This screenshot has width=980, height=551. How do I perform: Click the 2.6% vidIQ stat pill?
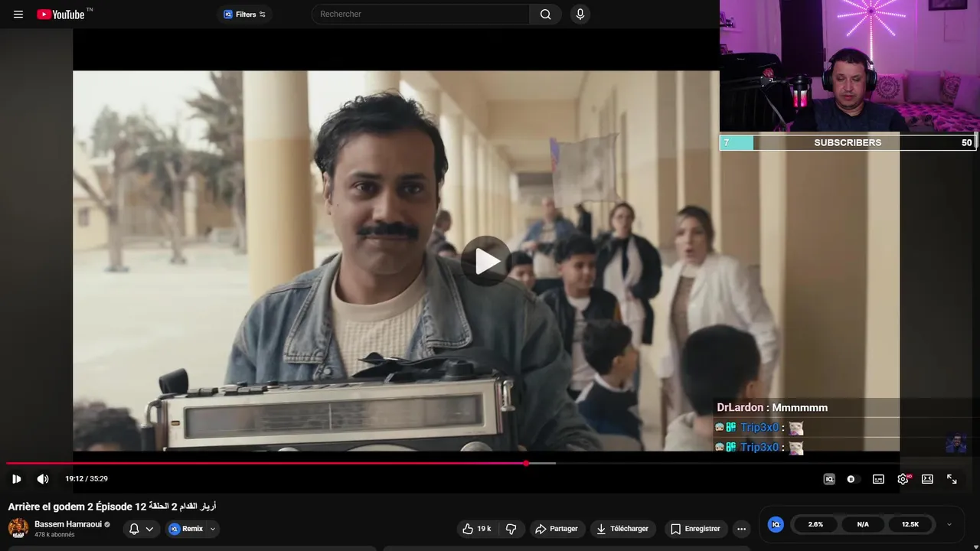[815, 524]
